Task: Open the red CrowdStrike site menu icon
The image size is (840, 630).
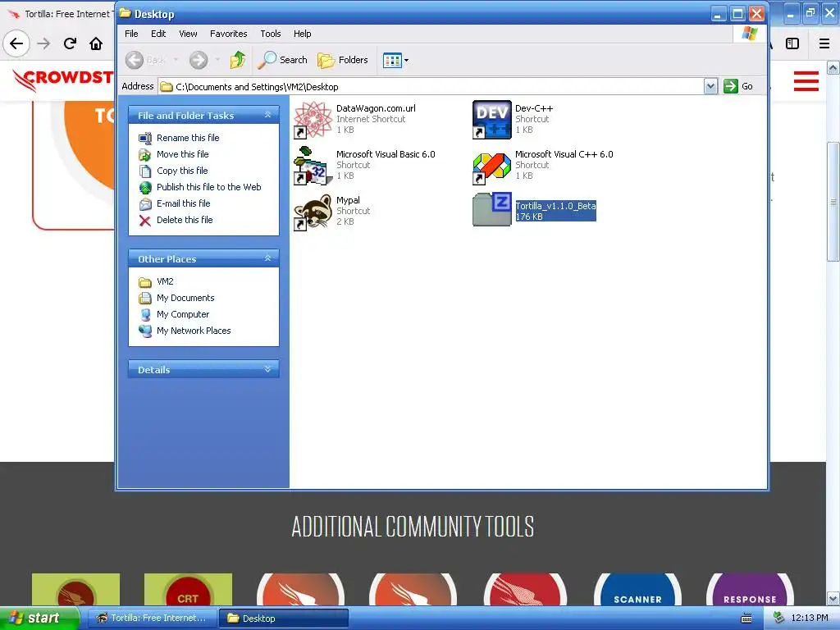Action: click(x=806, y=81)
